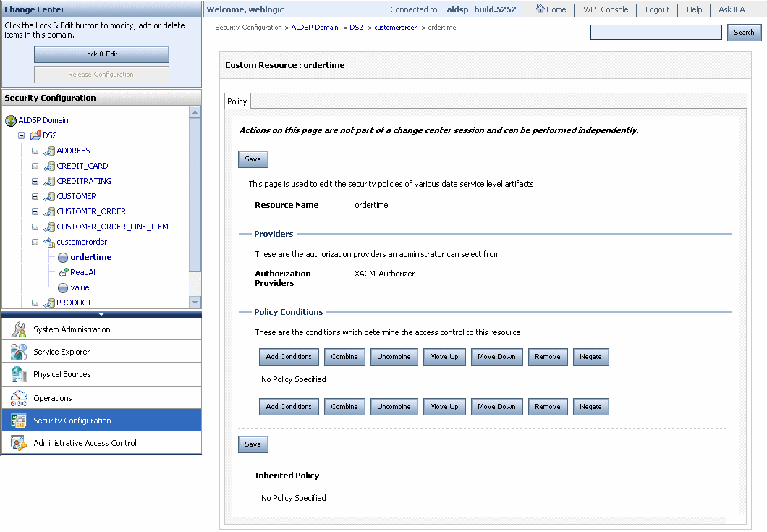Select the ReadAll tree item
Screen dimensions: 767x532
pyautogui.click(x=83, y=272)
